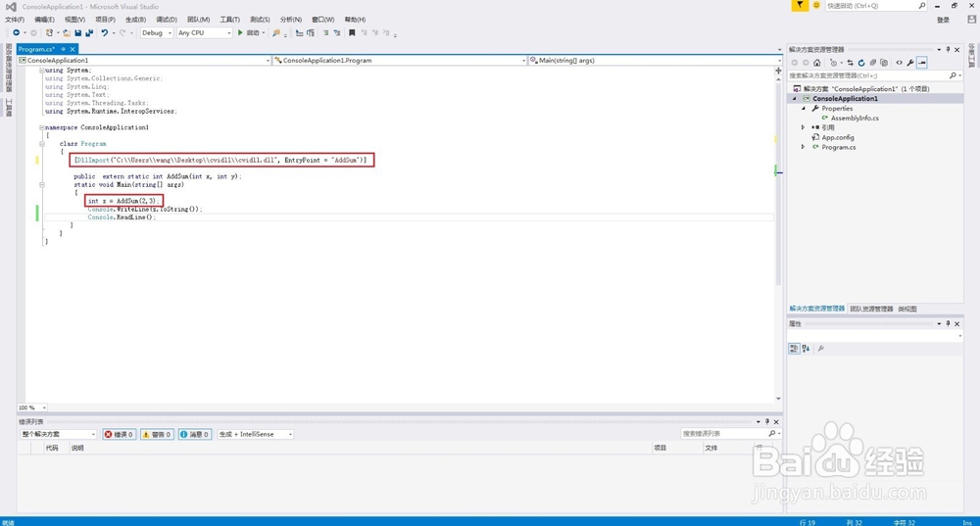Click the Save All icon

89,33
